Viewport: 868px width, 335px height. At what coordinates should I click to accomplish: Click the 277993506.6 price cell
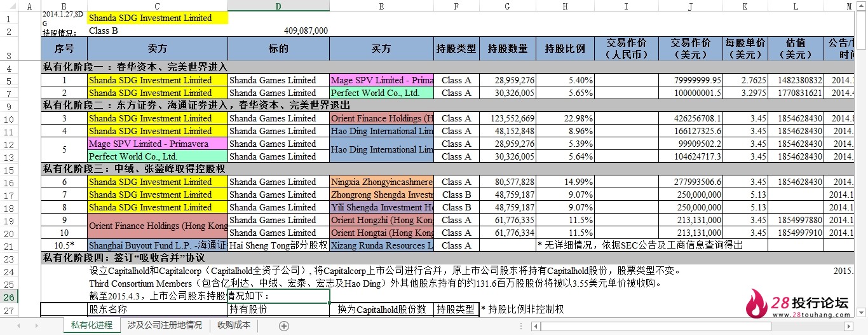click(690, 182)
